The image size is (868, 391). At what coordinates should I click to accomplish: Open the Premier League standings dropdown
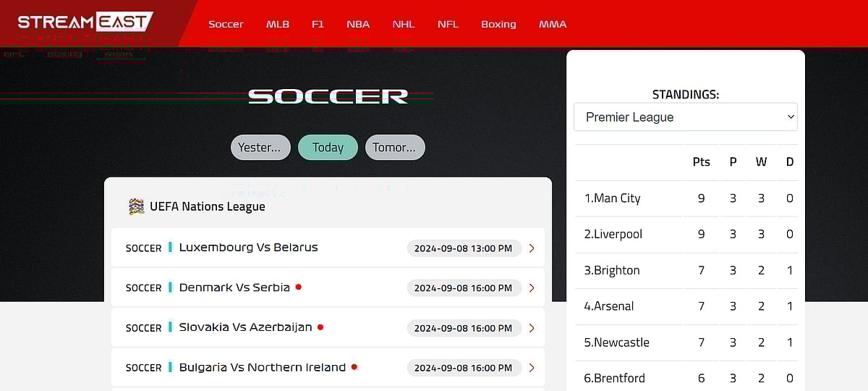click(x=685, y=117)
